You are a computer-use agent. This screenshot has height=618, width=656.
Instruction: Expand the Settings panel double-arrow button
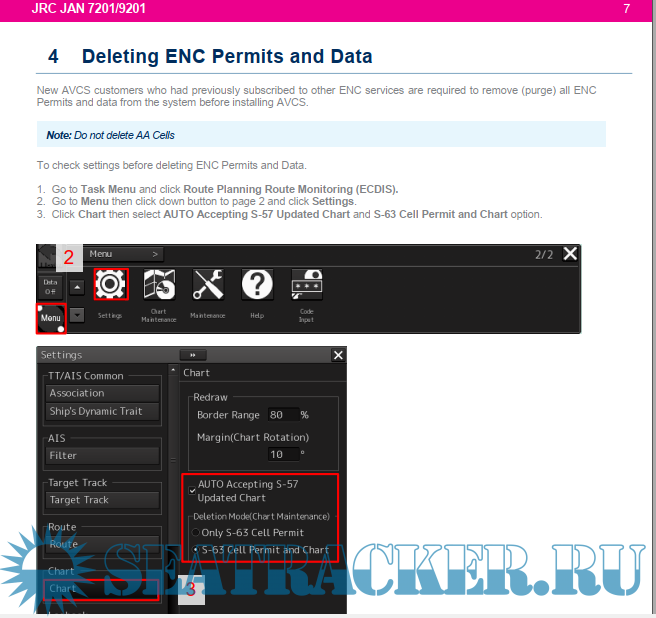tap(192, 355)
